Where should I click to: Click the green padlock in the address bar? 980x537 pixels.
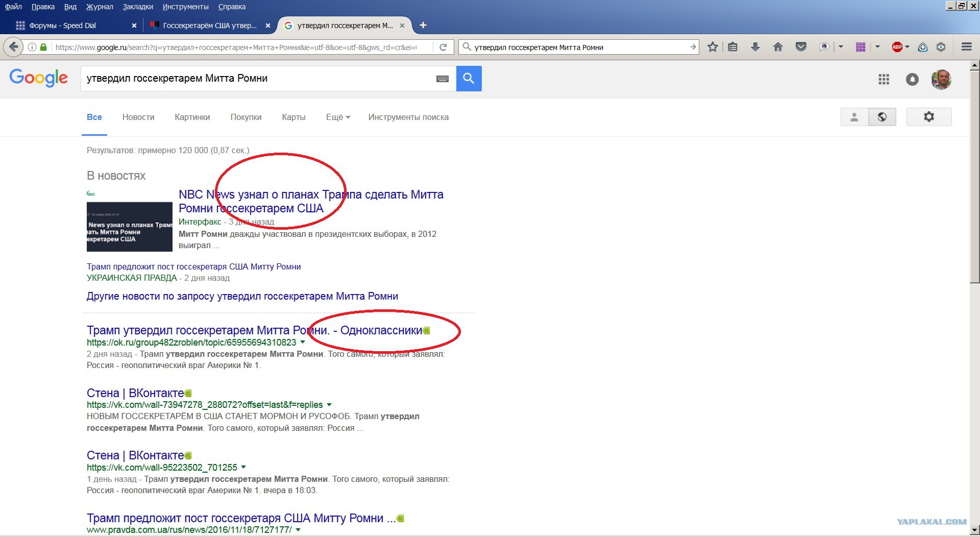(43, 47)
